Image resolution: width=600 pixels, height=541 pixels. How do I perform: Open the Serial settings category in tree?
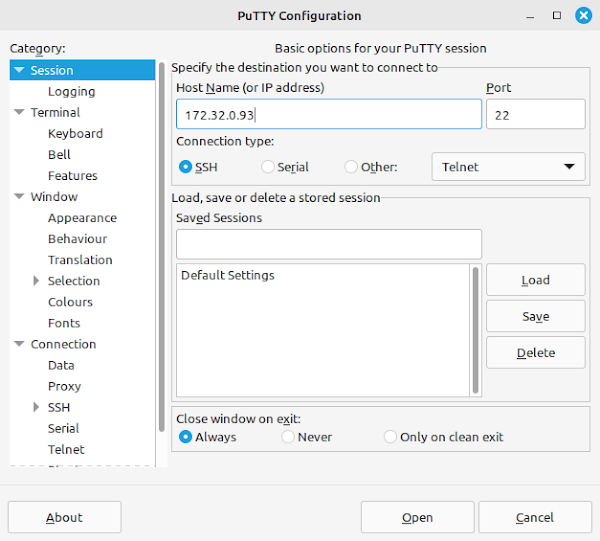click(64, 428)
